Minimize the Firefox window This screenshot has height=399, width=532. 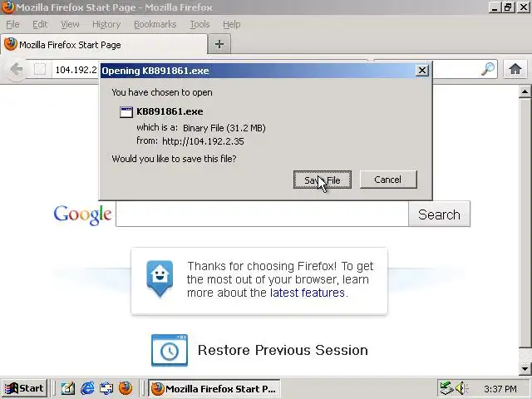tap(495, 7)
